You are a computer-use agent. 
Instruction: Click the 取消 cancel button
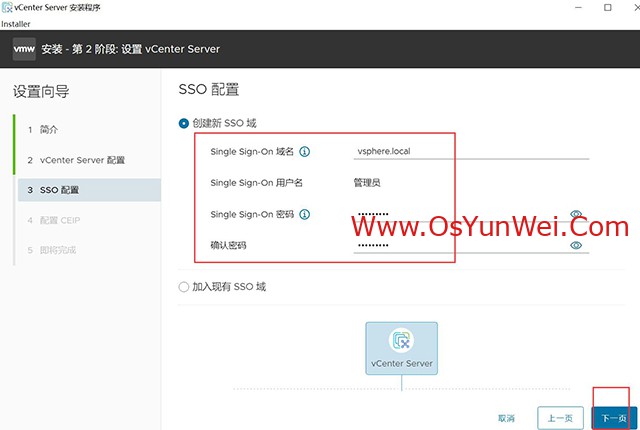[x=507, y=418]
